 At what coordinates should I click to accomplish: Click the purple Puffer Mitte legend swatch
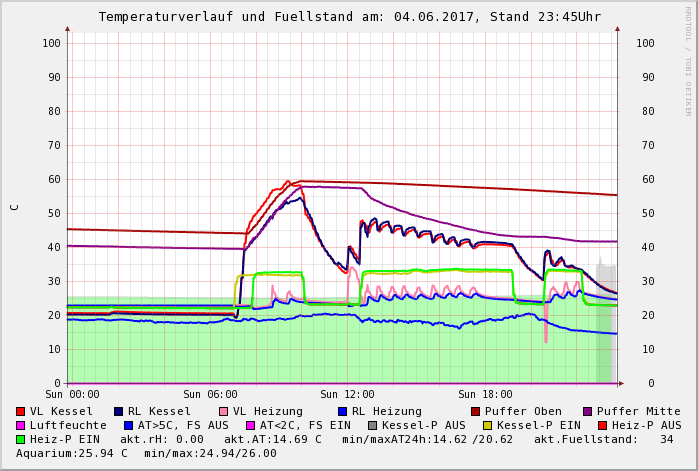click(587, 411)
